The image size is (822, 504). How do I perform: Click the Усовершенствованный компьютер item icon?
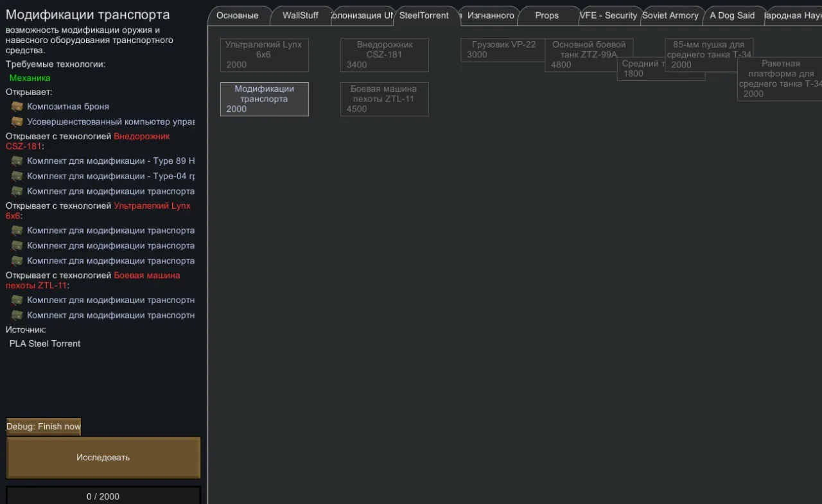point(17,122)
